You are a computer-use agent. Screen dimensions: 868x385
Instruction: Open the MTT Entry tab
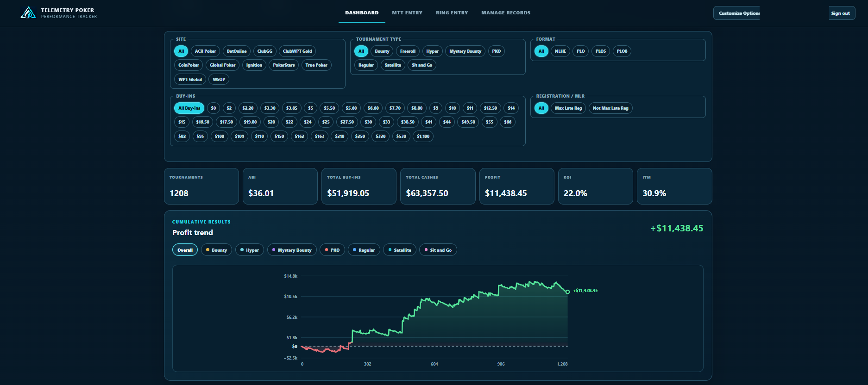pos(407,13)
